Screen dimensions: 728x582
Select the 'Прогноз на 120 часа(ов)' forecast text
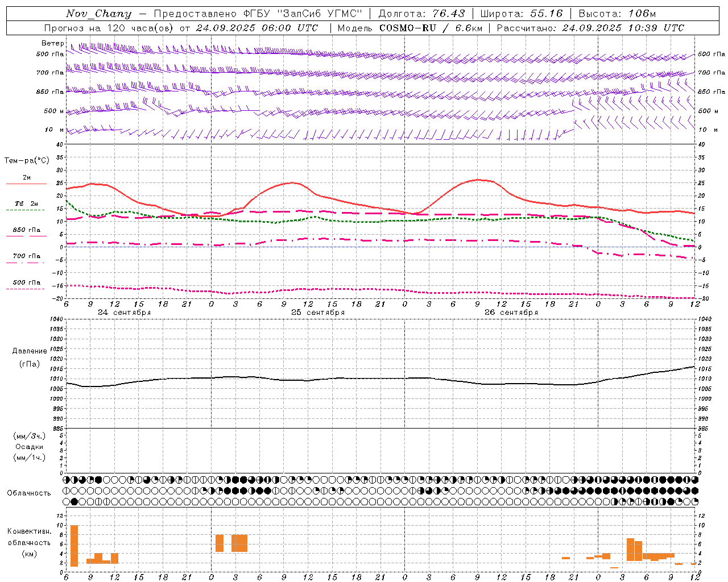[x=109, y=28]
